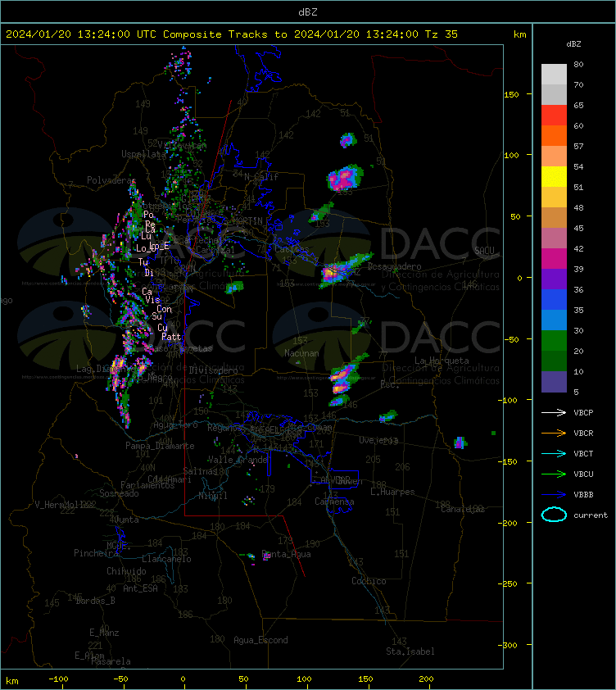Click the 'Tz 35' text in the header
Image resolution: width=616 pixels, height=690 pixels.
point(442,34)
